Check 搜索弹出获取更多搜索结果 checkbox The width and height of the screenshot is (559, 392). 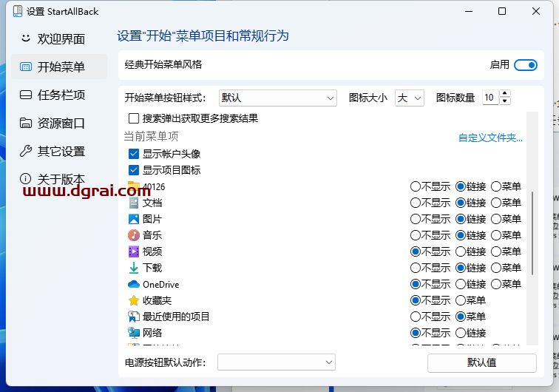coord(134,118)
